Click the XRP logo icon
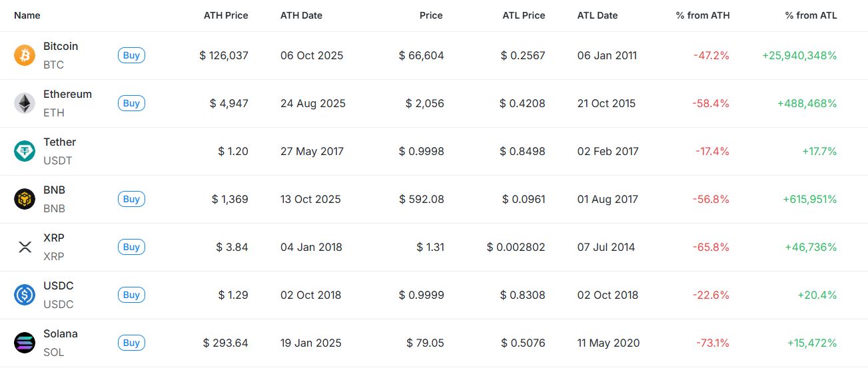 coord(25,247)
